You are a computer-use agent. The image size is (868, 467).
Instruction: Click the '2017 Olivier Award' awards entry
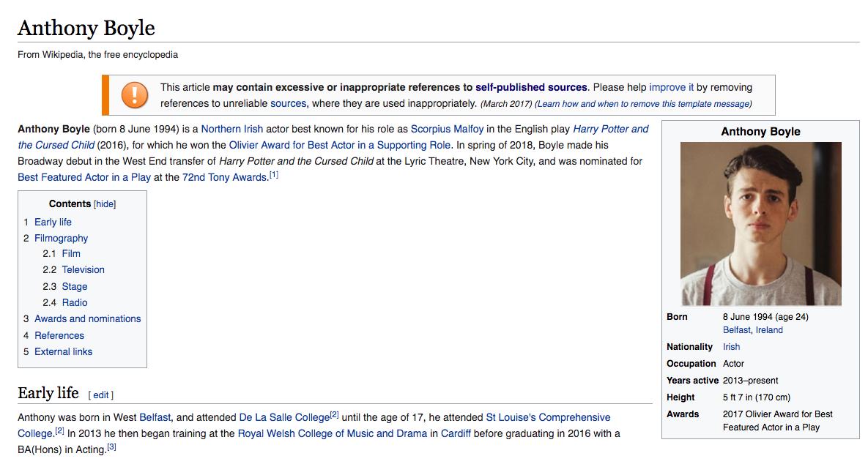(x=778, y=421)
